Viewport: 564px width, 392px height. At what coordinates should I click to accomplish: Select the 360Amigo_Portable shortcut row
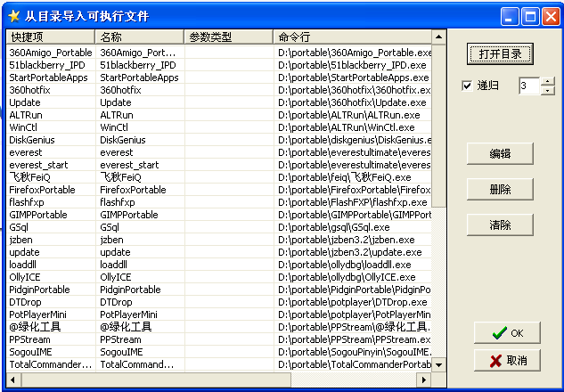click(218, 53)
